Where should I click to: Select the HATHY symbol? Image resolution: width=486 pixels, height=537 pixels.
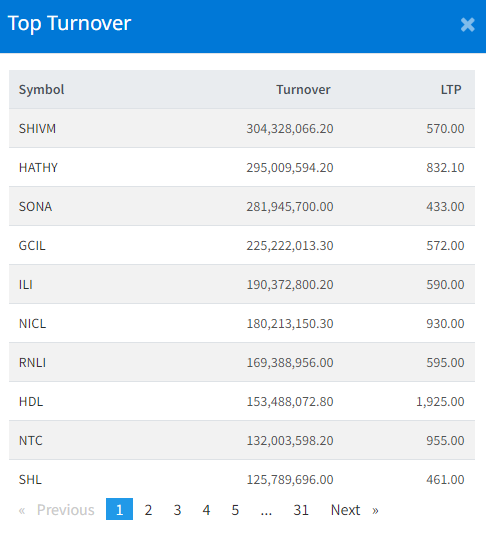click(38, 168)
